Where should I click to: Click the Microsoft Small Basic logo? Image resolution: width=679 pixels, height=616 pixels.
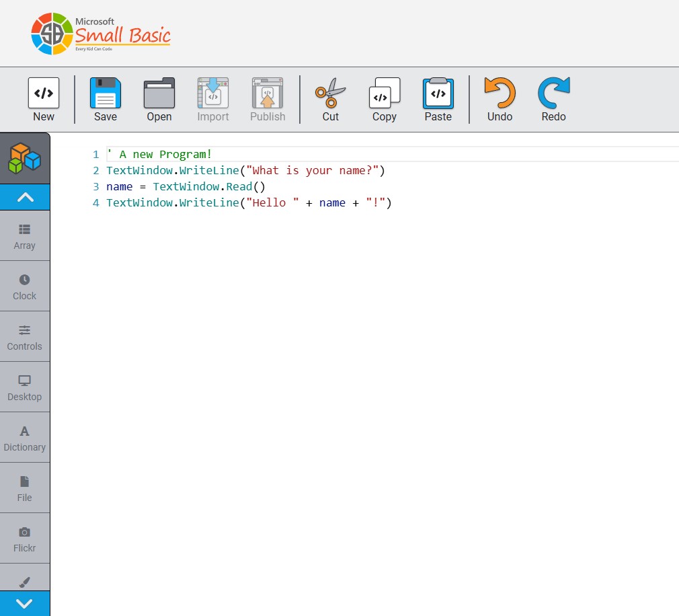pyautogui.click(x=101, y=33)
